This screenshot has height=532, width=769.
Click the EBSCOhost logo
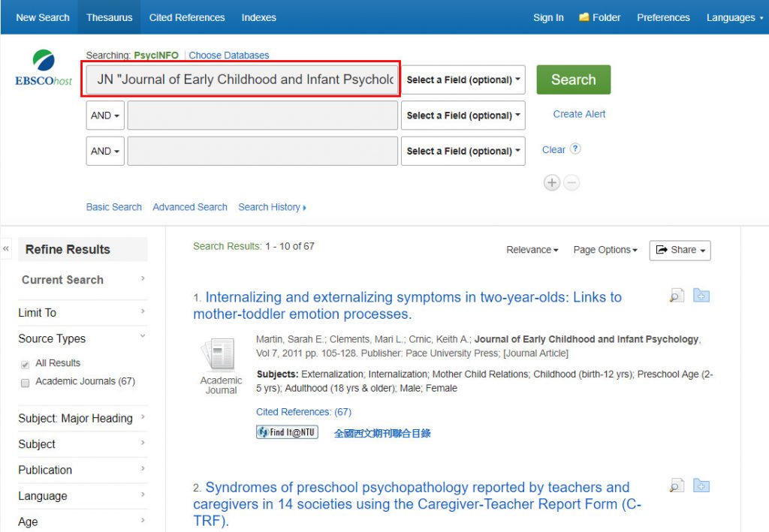click(x=44, y=68)
